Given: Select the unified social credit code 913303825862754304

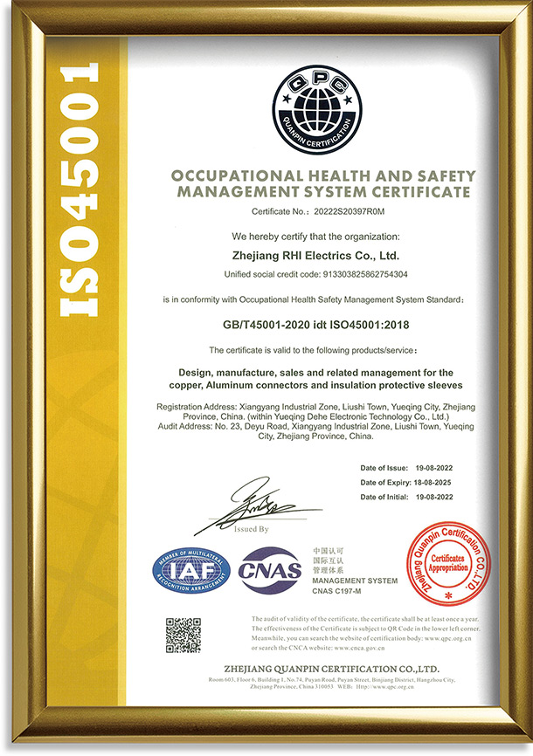Looking at the screenshot, I should 364,274.
